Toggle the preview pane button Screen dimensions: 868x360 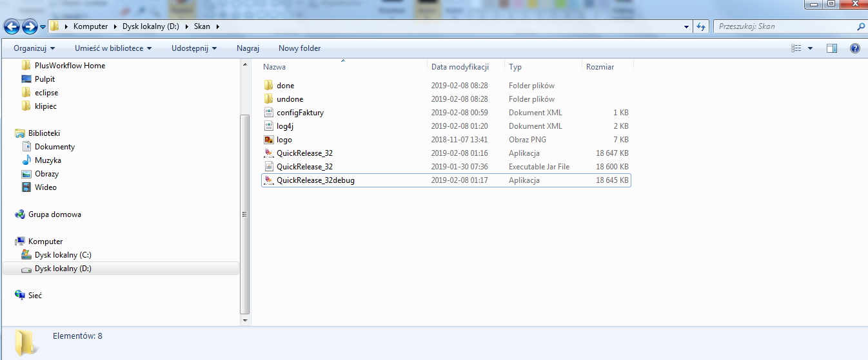(x=832, y=48)
